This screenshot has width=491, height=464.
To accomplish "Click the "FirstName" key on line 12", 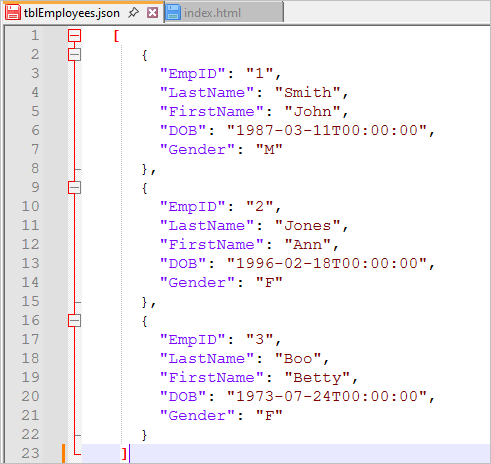I will tap(212, 245).
